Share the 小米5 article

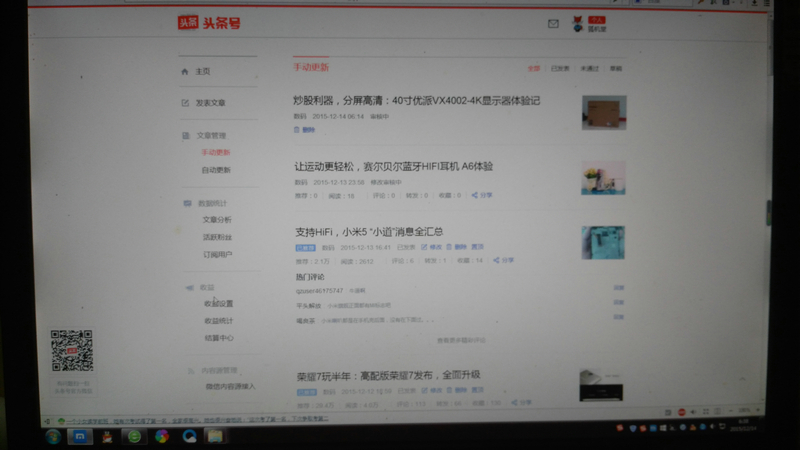click(x=504, y=260)
